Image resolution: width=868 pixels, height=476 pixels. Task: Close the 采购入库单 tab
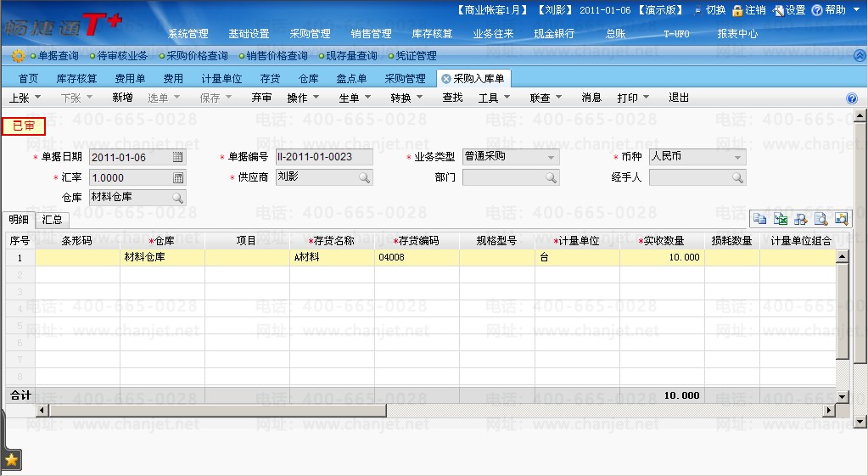[445, 79]
